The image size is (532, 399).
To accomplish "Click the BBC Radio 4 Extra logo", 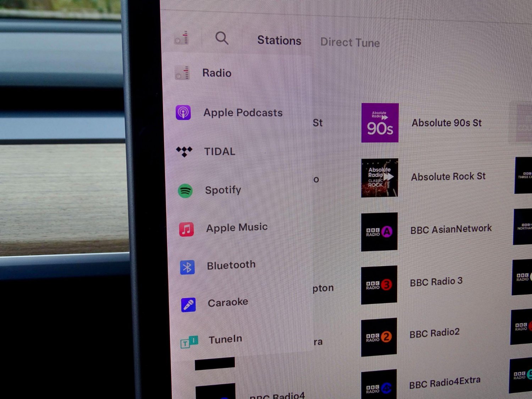I will coord(379,384).
